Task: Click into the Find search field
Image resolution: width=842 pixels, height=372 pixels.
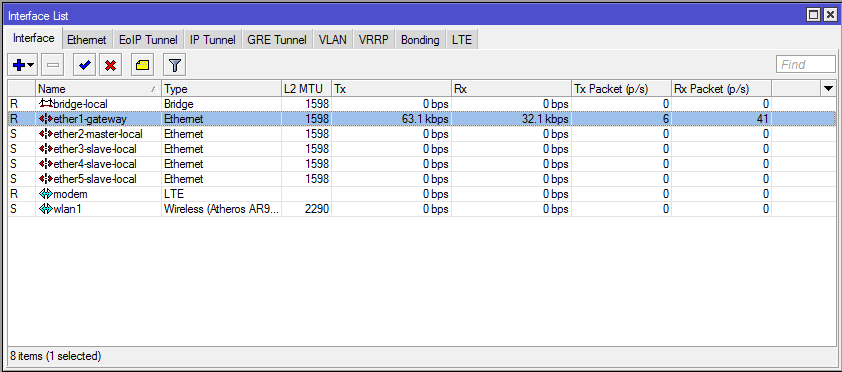Action: [805, 64]
